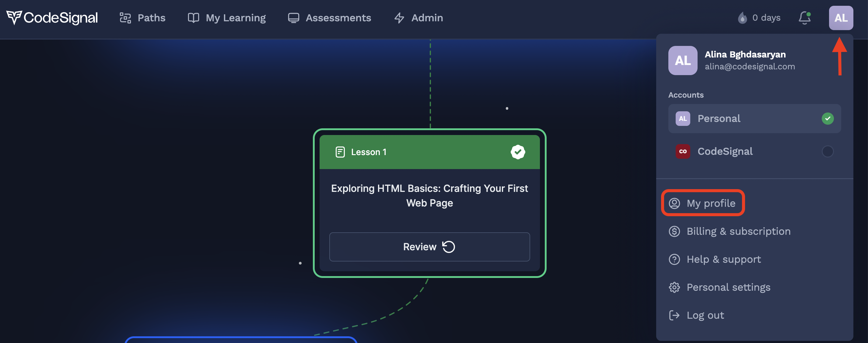Click the email alina@codesignal.com
Viewport: 868px width, 343px height.
click(x=750, y=66)
